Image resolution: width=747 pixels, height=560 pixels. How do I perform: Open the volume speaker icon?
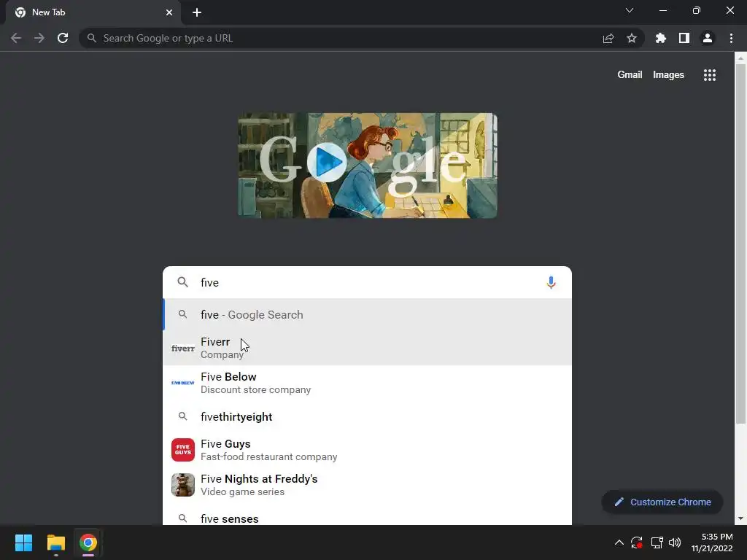pos(675,542)
